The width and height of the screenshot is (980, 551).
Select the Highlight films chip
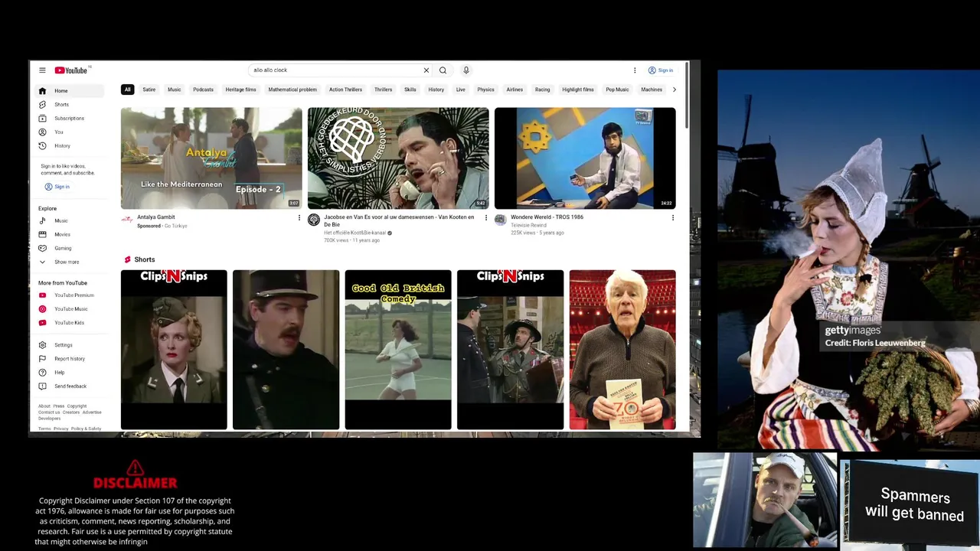578,90
